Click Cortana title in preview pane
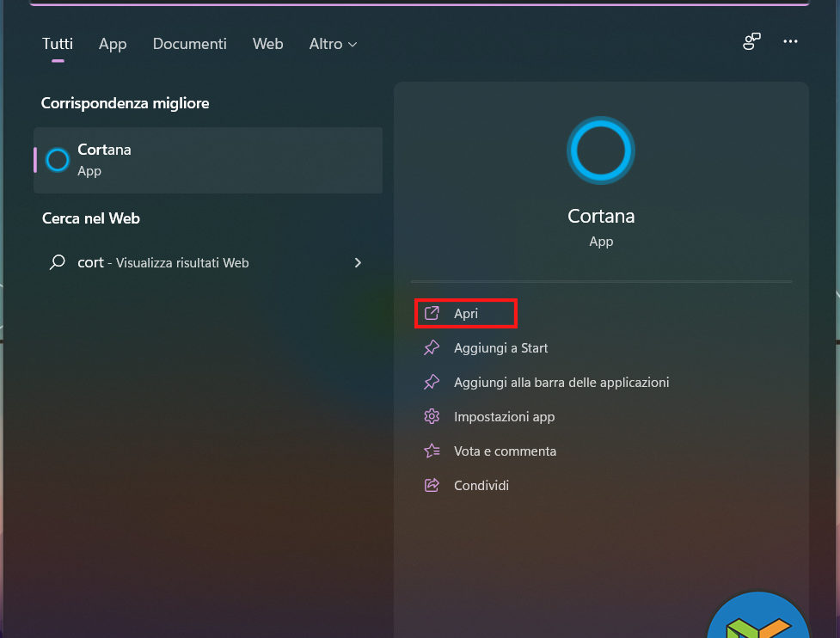Screen dimensions: 840x638 [601, 217]
